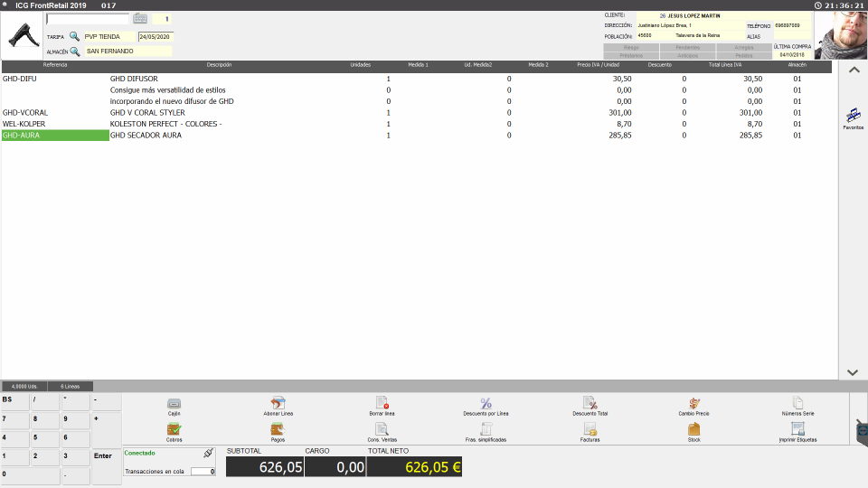The height and width of the screenshot is (488, 868).
Task: Tap keypad digit 0
Action: 30,476
